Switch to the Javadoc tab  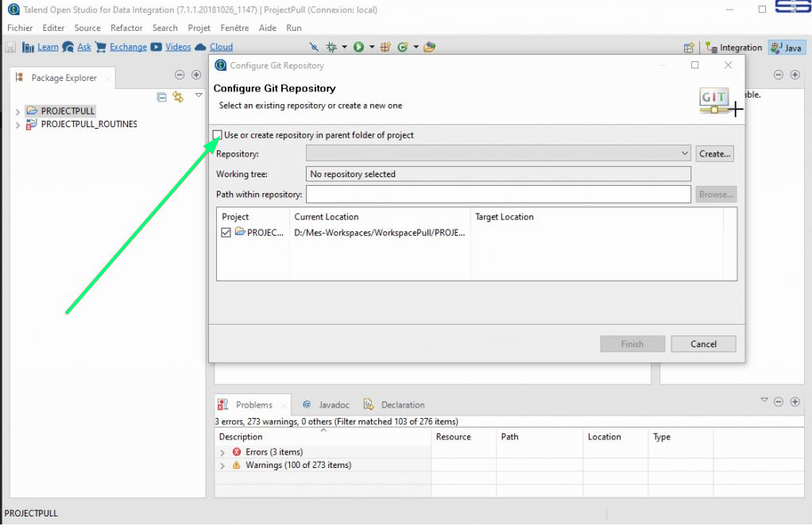327,405
